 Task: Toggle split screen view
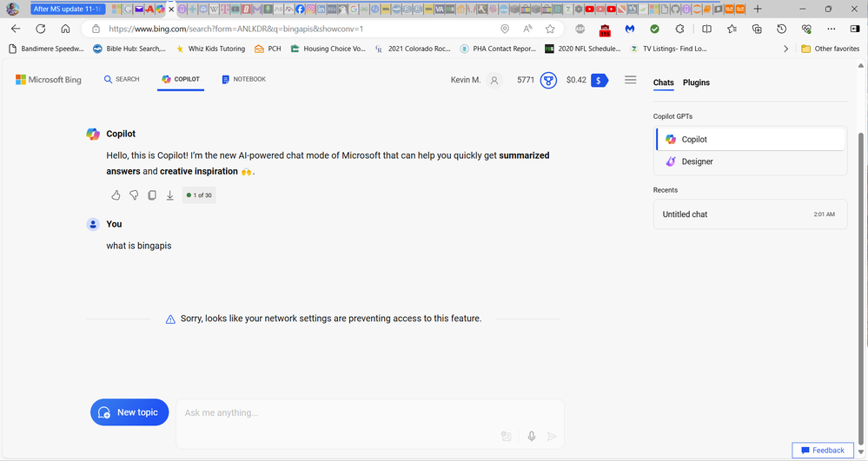pos(707,29)
